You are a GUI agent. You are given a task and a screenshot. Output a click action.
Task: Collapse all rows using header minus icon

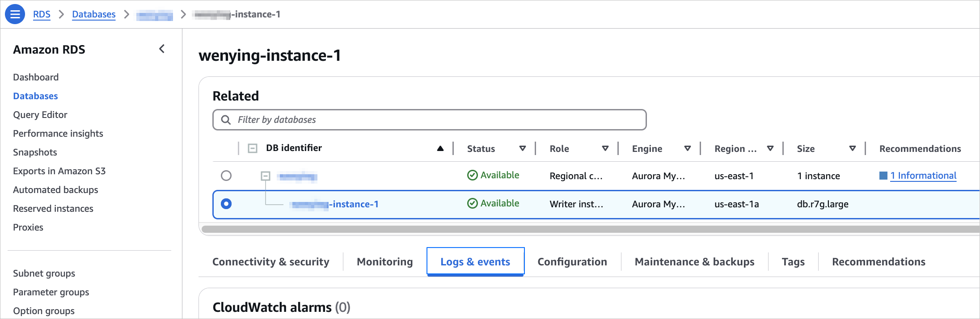(253, 148)
